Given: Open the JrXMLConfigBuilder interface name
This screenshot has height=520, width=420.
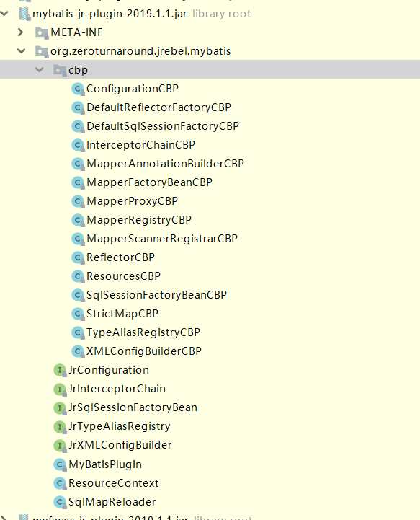Looking at the screenshot, I should pyautogui.click(x=120, y=445).
